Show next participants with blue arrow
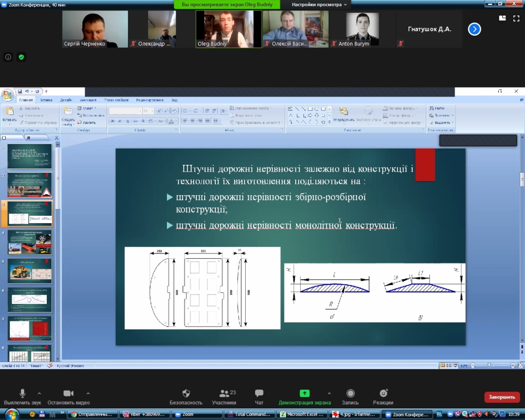This screenshot has width=525, height=420. point(474,29)
